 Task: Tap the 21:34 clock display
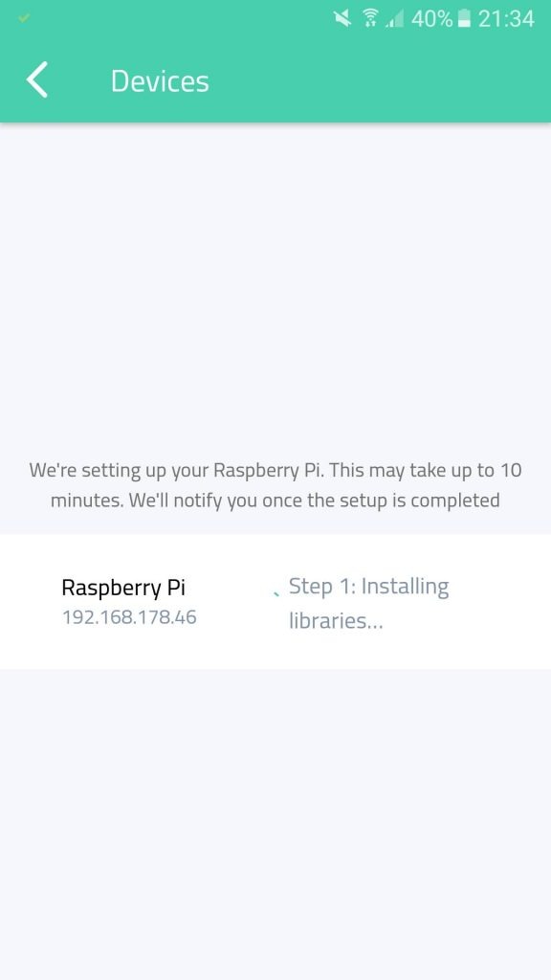pos(506,19)
